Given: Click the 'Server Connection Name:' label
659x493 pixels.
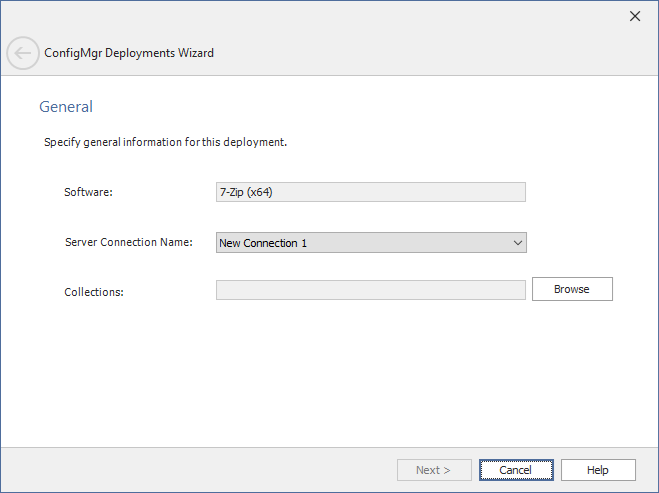Looking at the screenshot, I should (x=128, y=243).
